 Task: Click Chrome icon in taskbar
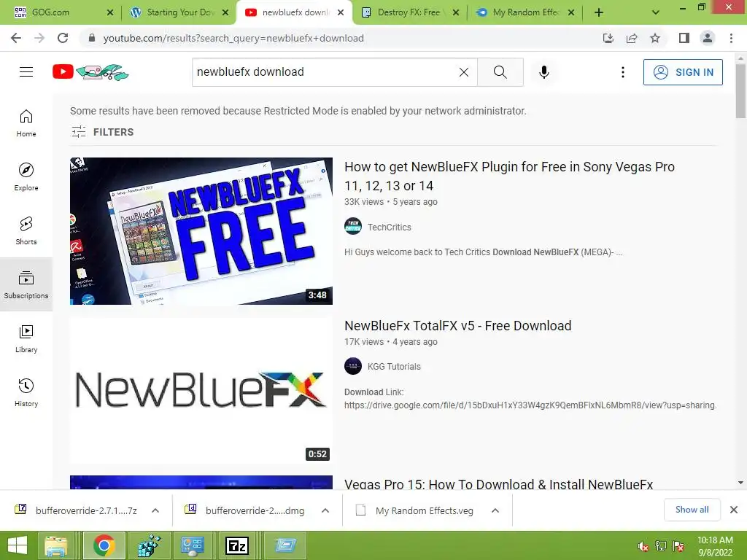pyautogui.click(x=104, y=545)
